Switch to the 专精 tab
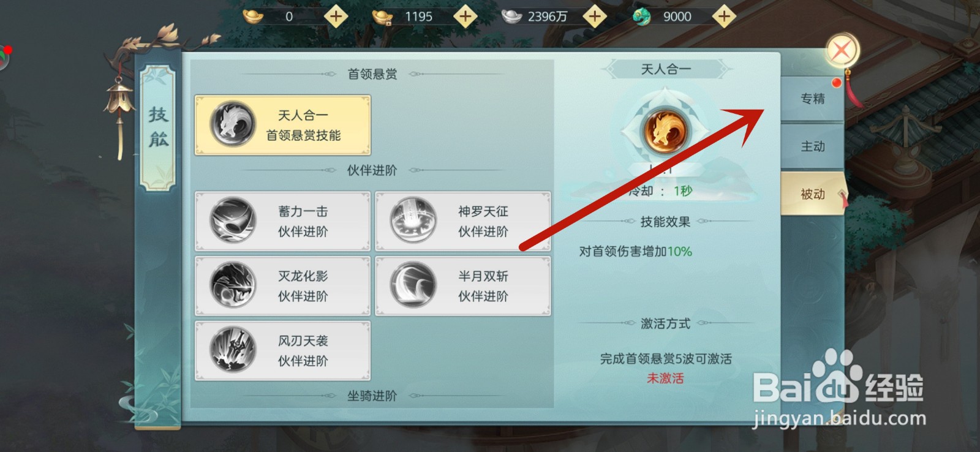 tap(812, 99)
